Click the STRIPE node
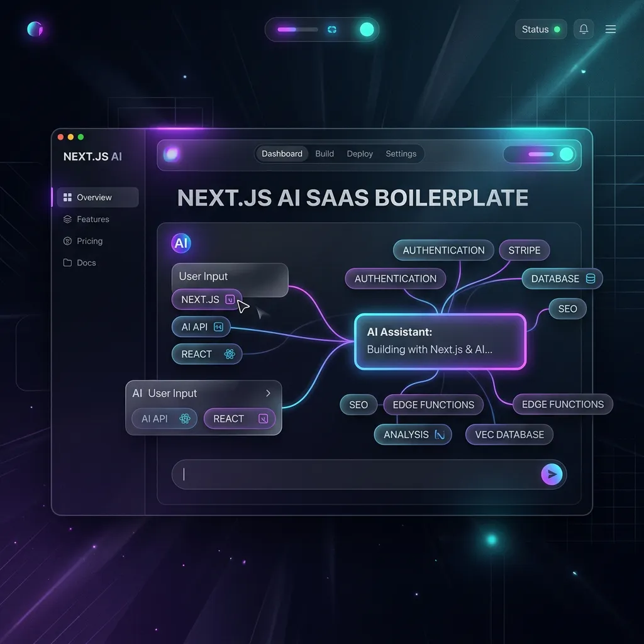644x644 pixels. [x=524, y=250]
